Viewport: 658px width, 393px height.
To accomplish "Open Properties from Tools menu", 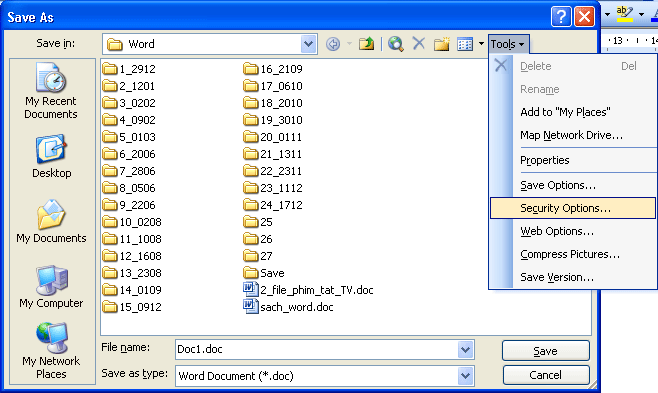I will tap(573, 160).
